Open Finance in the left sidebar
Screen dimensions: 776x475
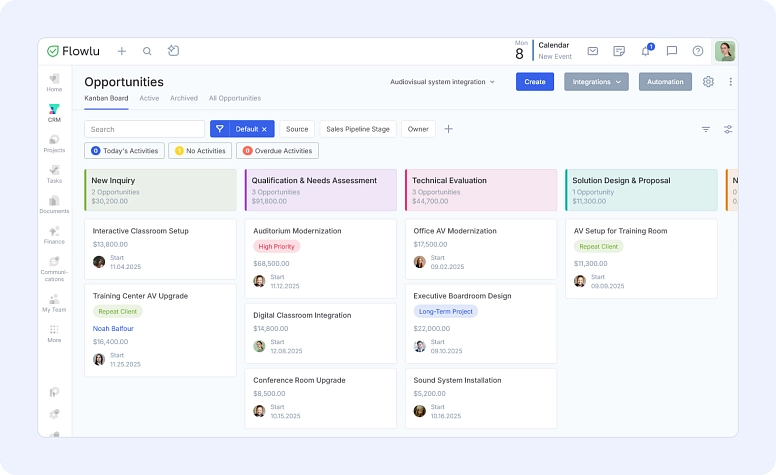click(54, 235)
